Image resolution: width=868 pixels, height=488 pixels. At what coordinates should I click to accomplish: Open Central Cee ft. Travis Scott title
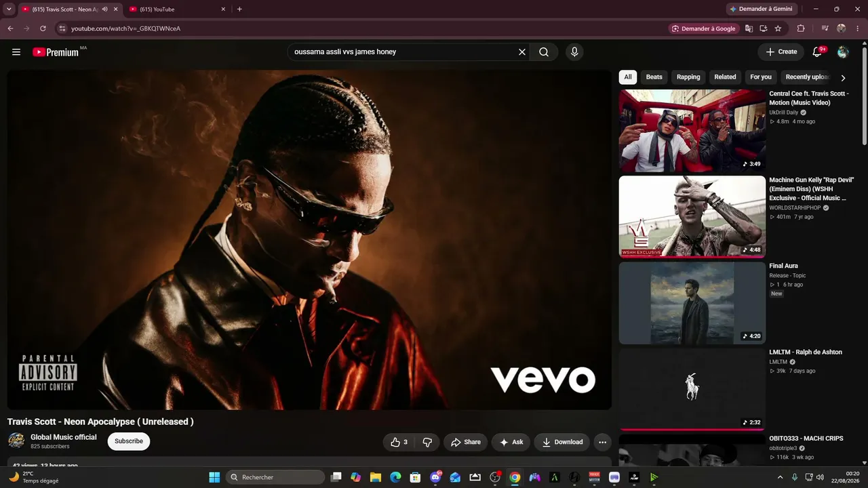point(809,98)
